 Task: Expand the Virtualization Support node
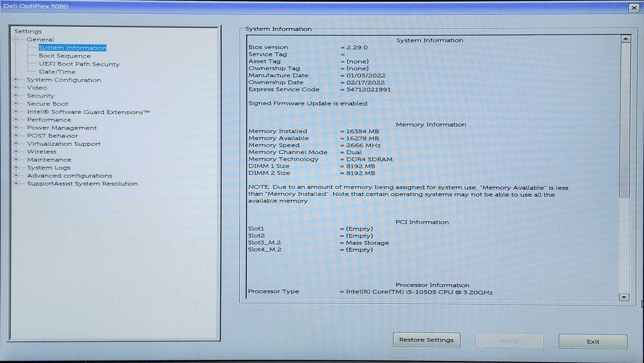(16, 144)
